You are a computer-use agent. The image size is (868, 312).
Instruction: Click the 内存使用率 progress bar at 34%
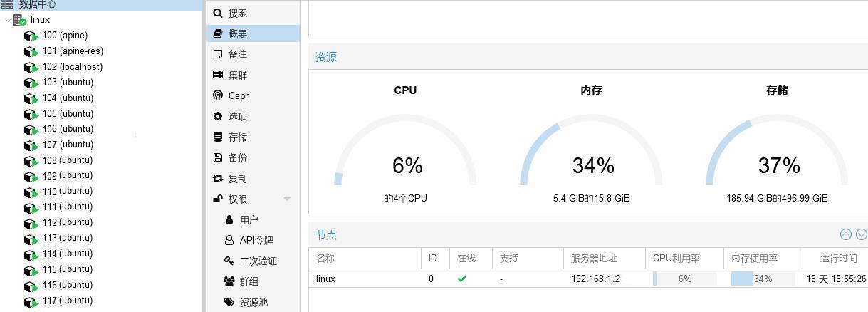[763, 279]
